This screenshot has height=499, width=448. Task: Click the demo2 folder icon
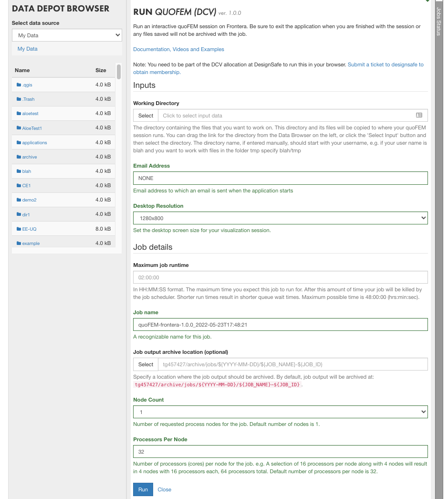pyautogui.click(x=19, y=200)
